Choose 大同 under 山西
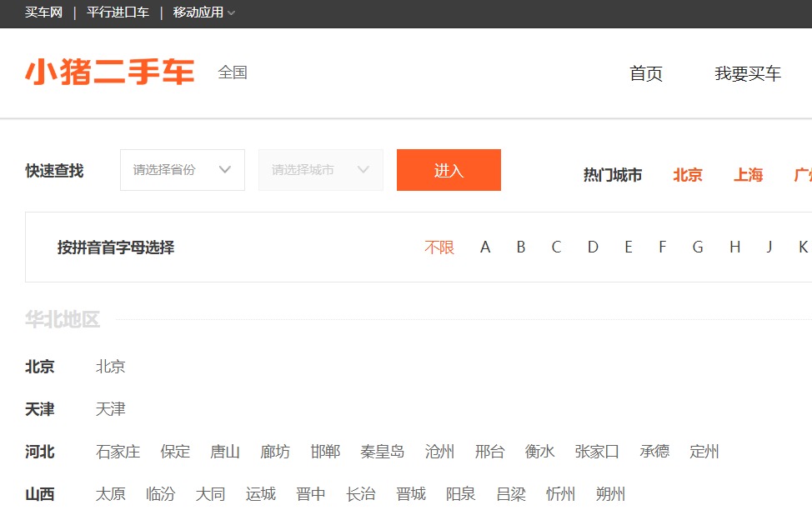Screen dimensions: 812x510 pyautogui.click(x=210, y=494)
